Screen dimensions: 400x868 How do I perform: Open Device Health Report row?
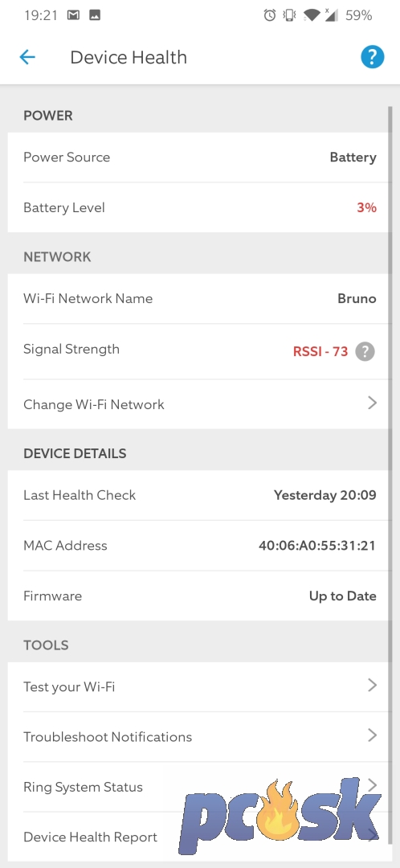200,837
